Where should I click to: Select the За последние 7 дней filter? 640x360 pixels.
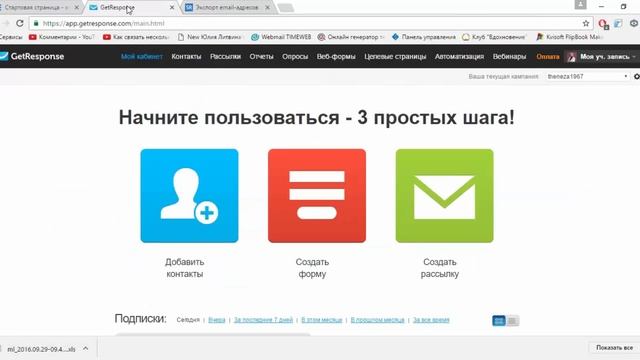point(263,320)
